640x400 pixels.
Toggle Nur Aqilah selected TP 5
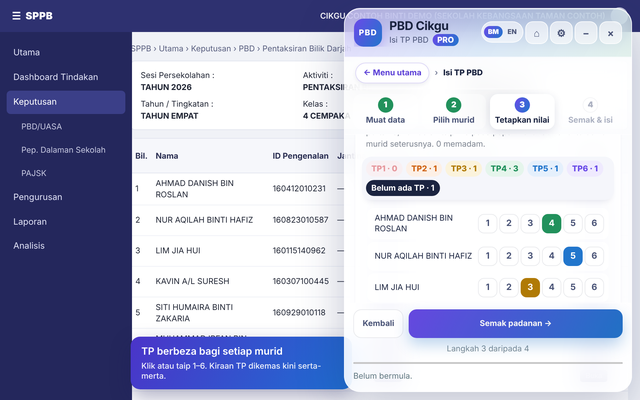pyautogui.click(x=573, y=256)
